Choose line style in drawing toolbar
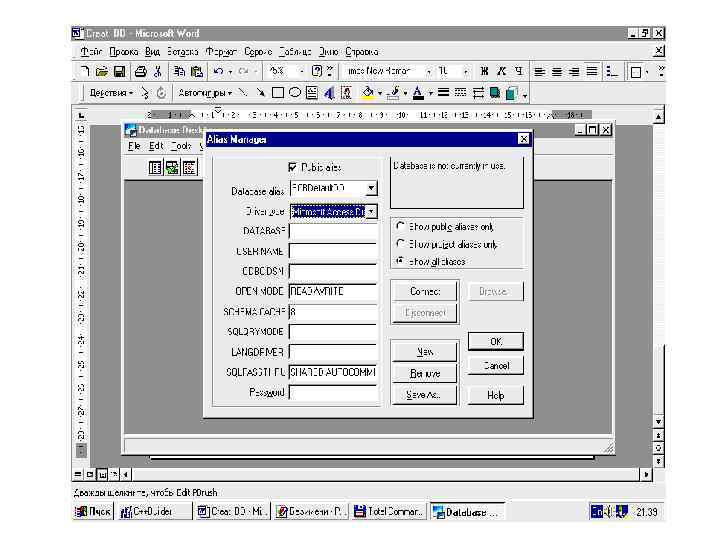The width and height of the screenshot is (720, 540). click(444, 93)
